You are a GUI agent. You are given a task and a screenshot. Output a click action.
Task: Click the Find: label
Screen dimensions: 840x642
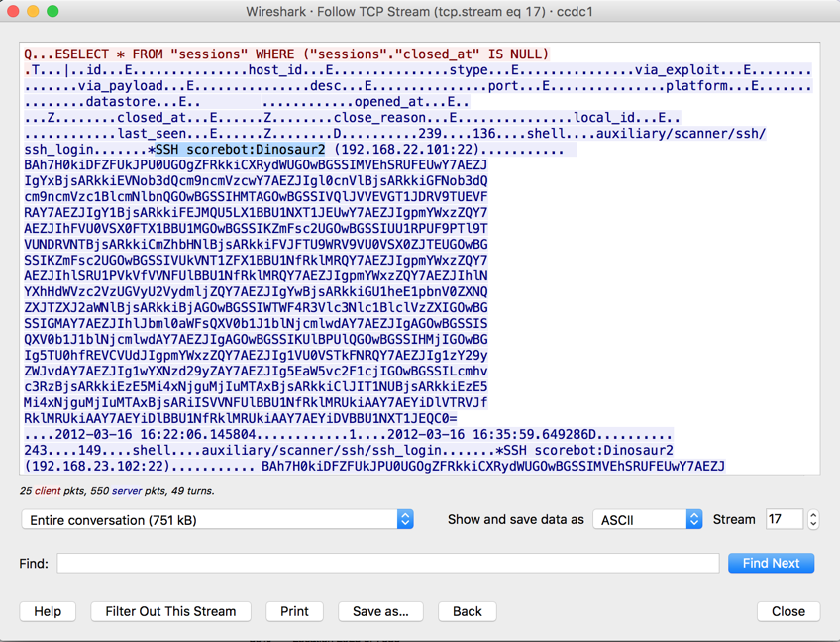coord(34,563)
